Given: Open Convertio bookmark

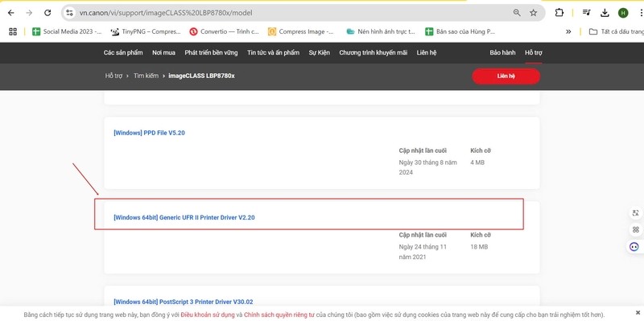Looking at the screenshot, I should click(225, 31).
